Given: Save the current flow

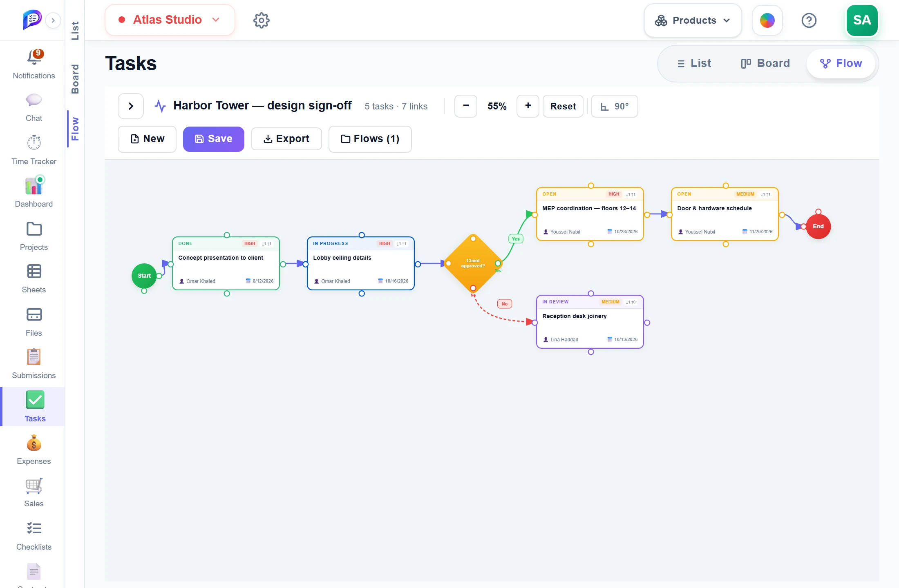Looking at the screenshot, I should (x=214, y=139).
